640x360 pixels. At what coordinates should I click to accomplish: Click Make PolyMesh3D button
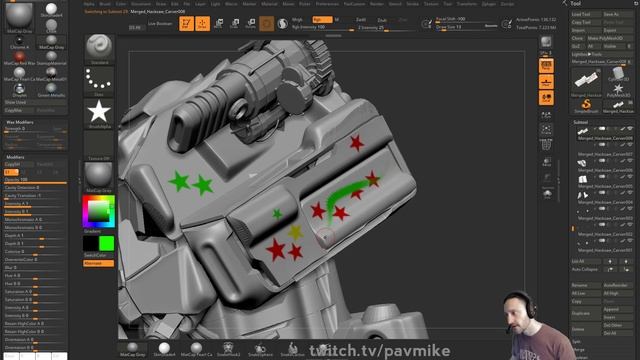(x=610, y=38)
